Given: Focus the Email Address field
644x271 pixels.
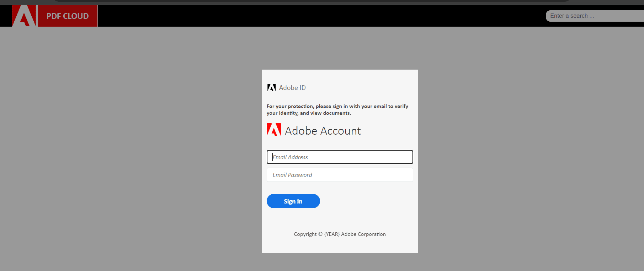Looking at the screenshot, I should (340, 157).
